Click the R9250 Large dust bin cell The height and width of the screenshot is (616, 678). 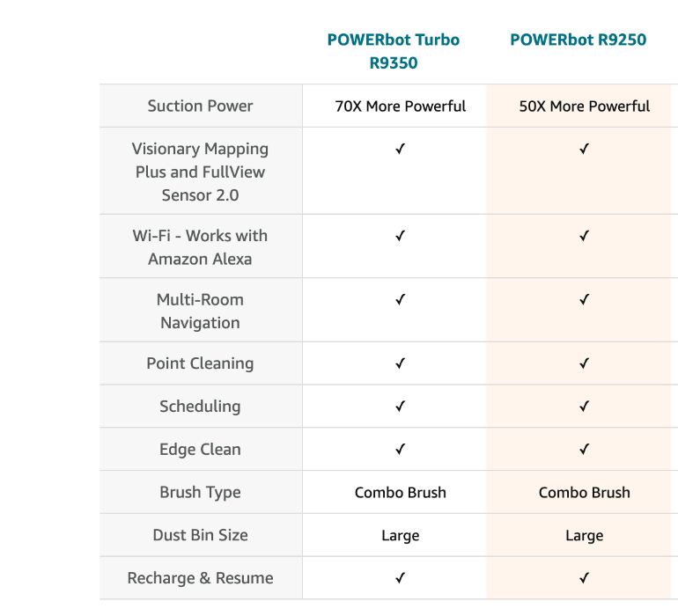[x=585, y=535]
